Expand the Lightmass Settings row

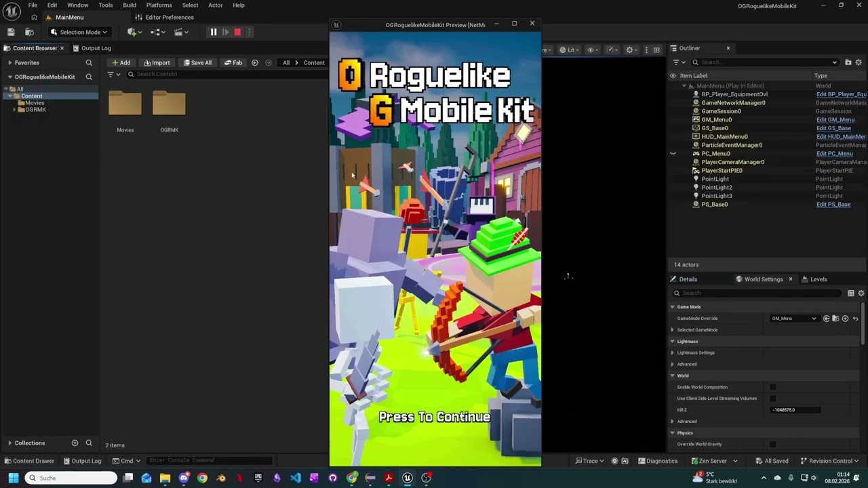(x=673, y=352)
